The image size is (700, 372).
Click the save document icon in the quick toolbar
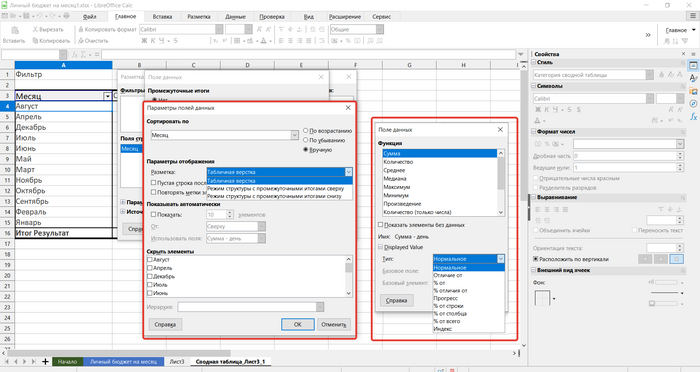click(x=27, y=16)
